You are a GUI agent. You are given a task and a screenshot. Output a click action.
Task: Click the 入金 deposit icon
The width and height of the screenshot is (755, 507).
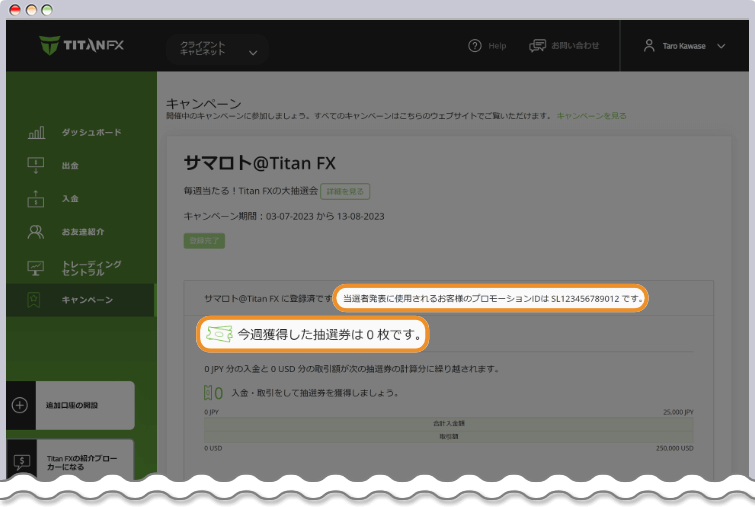pyautogui.click(x=36, y=198)
